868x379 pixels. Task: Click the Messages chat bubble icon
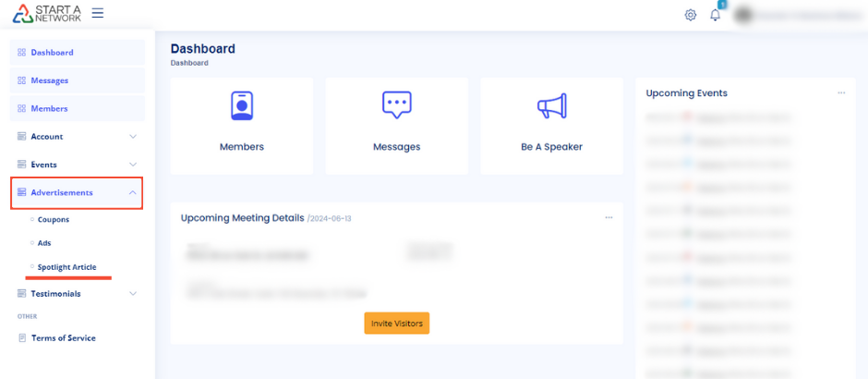[396, 106]
